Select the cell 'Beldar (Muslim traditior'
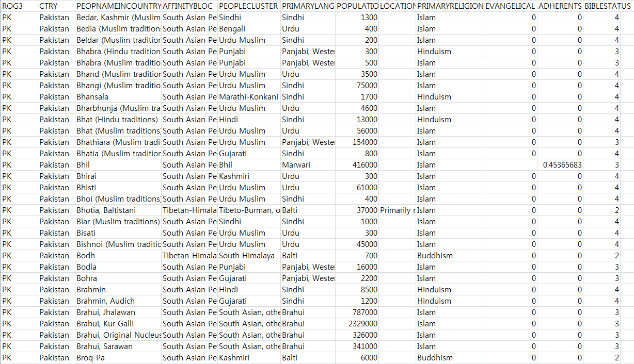The height and width of the screenshot is (364, 634). point(118,40)
